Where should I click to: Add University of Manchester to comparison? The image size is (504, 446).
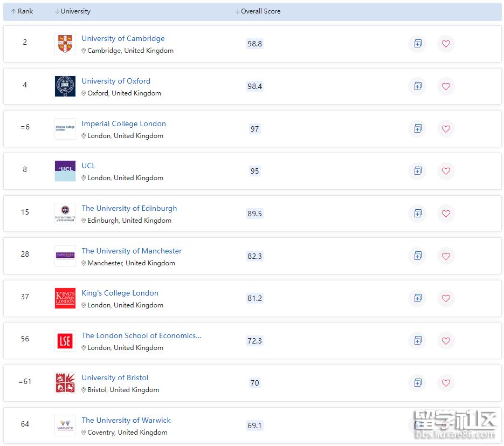[x=418, y=256]
